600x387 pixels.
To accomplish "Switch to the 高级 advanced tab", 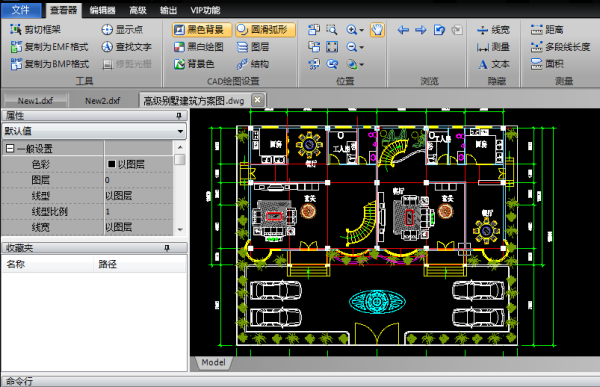I will 138,10.
